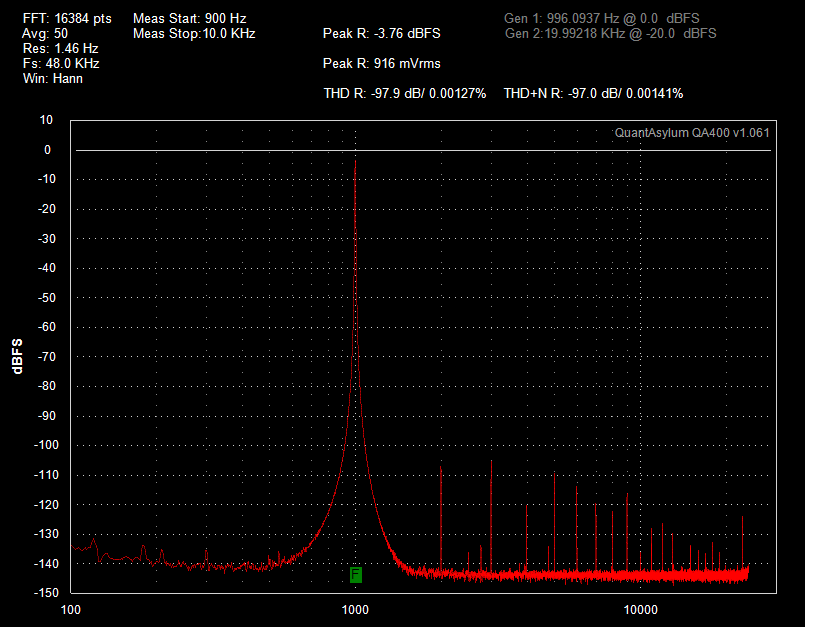The width and height of the screenshot is (819, 627).
Task: Click the 100 label on frequency axis
Action: click(71, 610)
